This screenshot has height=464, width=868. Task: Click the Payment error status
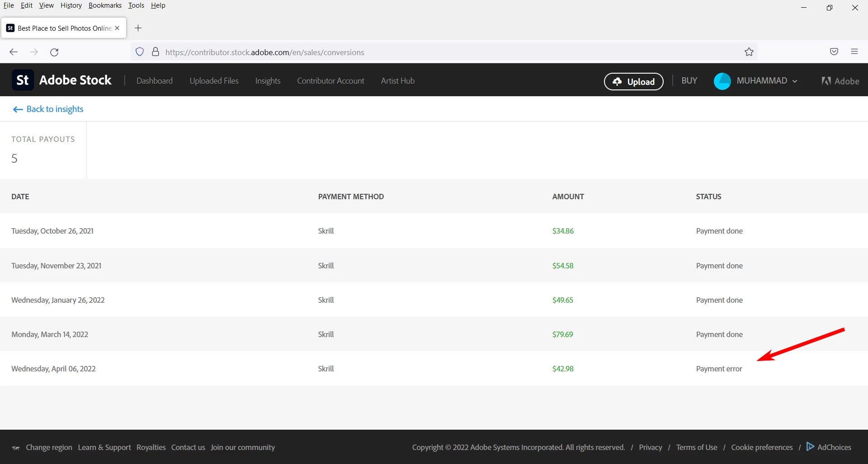click(x=719, y=369)
